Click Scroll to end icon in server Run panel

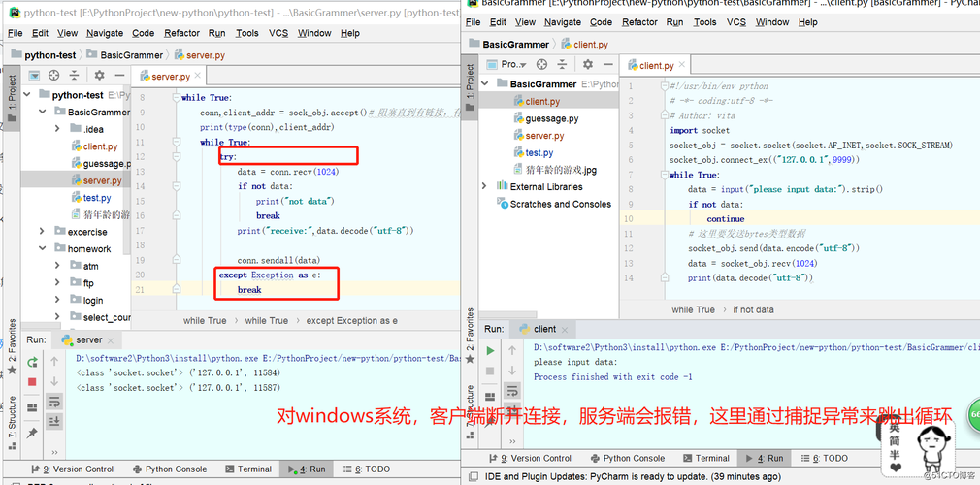pos(54,421)
